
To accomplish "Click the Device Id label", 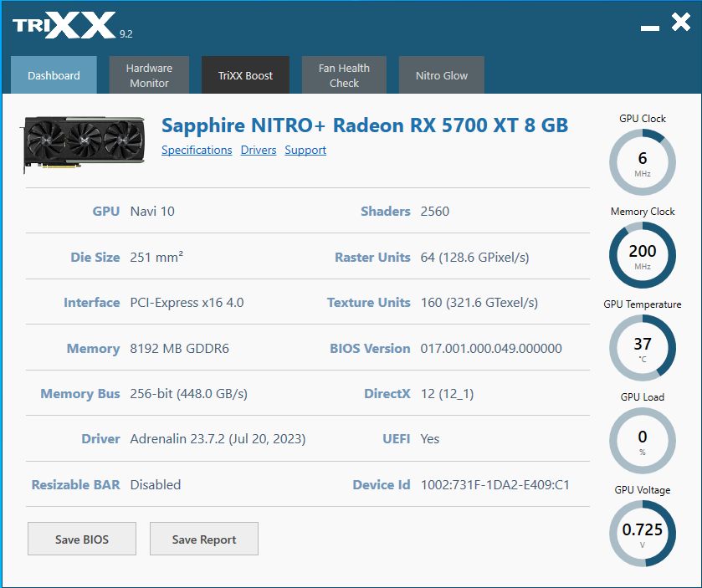I will click(x=382, y=484).
